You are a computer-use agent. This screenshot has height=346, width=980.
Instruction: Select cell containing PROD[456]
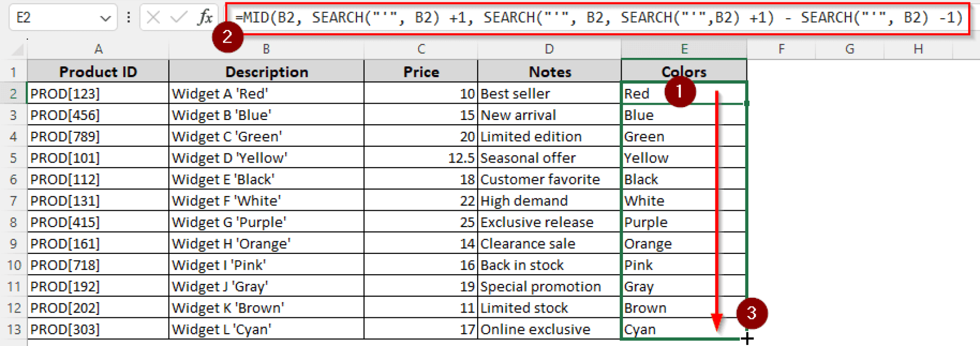tap(98, 115)
